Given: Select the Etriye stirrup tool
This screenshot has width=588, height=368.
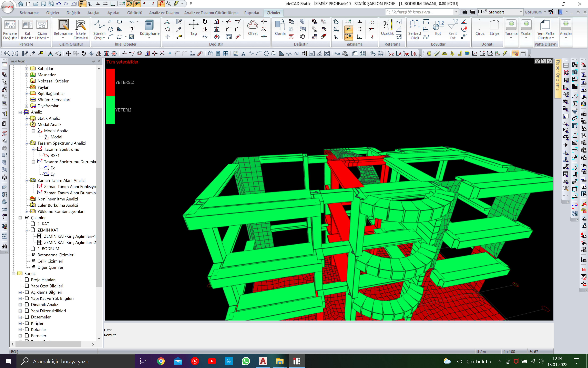Looking at the screenshot, I should (x=494, y=27).
